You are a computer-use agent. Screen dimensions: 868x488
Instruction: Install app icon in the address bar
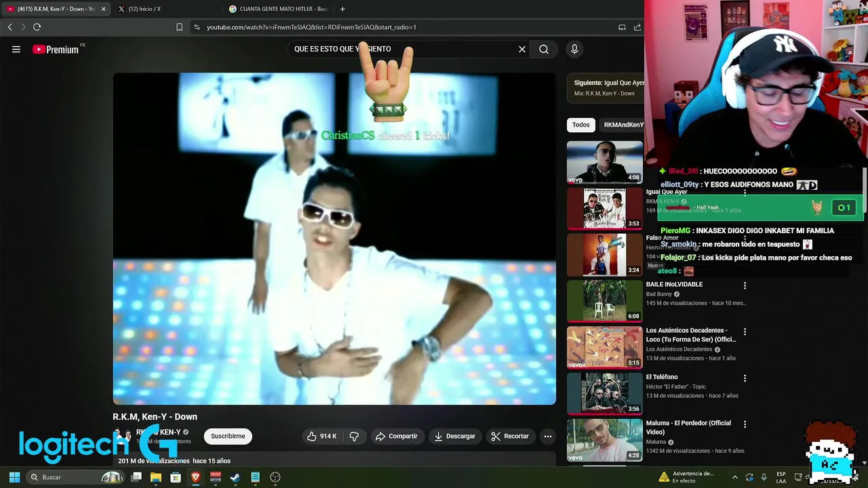(x=622, y=27)
